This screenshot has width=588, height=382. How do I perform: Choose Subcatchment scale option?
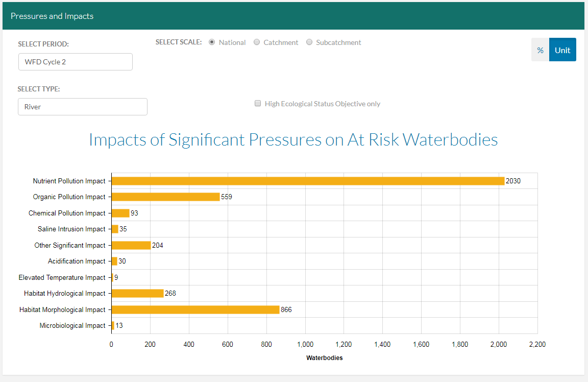point(309,42)
